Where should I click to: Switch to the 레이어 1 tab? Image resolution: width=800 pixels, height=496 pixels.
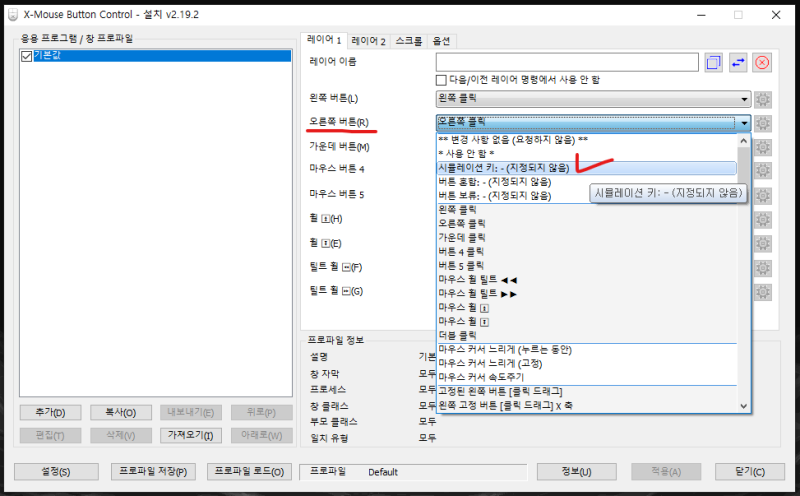[324, 40]
